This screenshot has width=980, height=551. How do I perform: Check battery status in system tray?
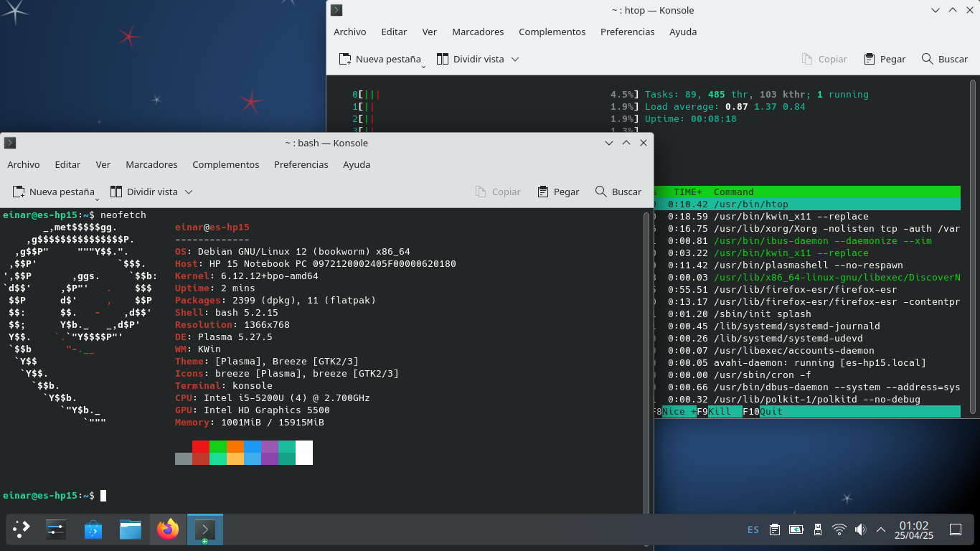pyautogui.click(x=796, y=530)
